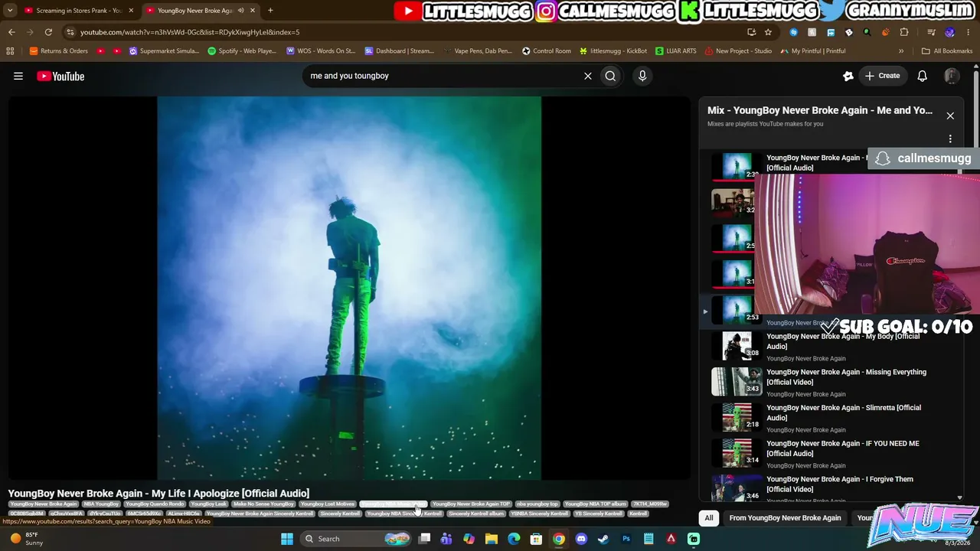Screen dimensions: 980x551
Task: Go to the YouTube home logo
Action: pyautogui.click(x=60, y=76)
